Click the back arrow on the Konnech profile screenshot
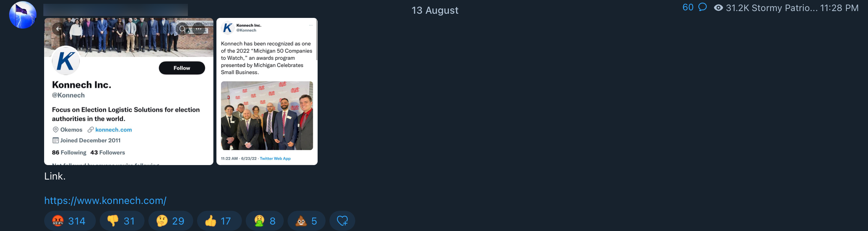 [x=58, y=29]
